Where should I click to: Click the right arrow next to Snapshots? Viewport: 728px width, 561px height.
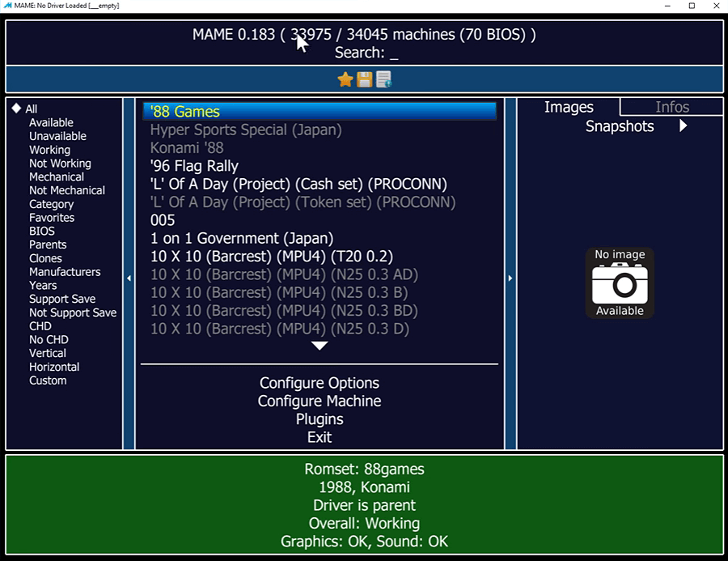click(x=683, y=126)
